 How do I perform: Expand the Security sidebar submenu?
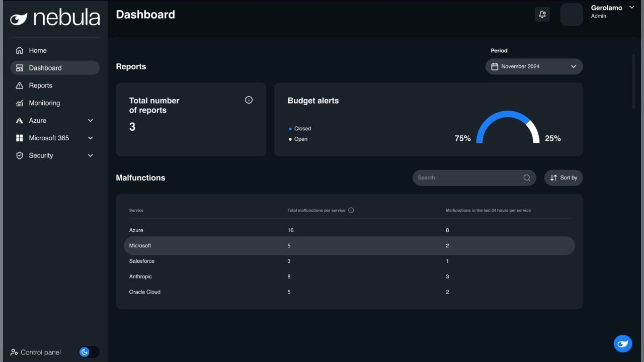click(91, 155)
